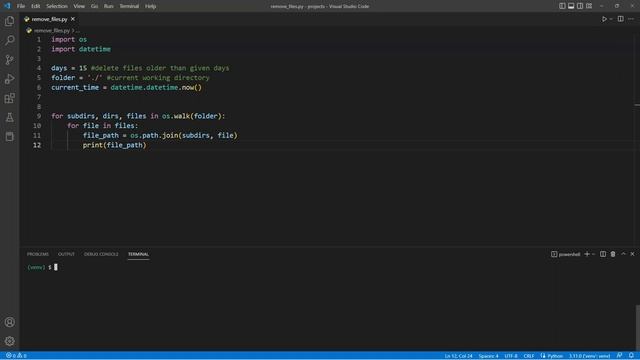Open notifications bell in status bar
This screenshot has width=640, height=360.
coord(631,356)
